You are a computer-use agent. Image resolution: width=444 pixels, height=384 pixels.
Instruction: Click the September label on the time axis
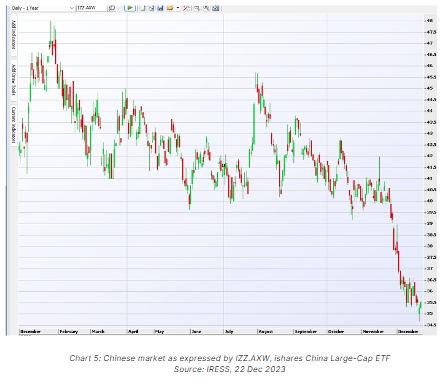306,331
